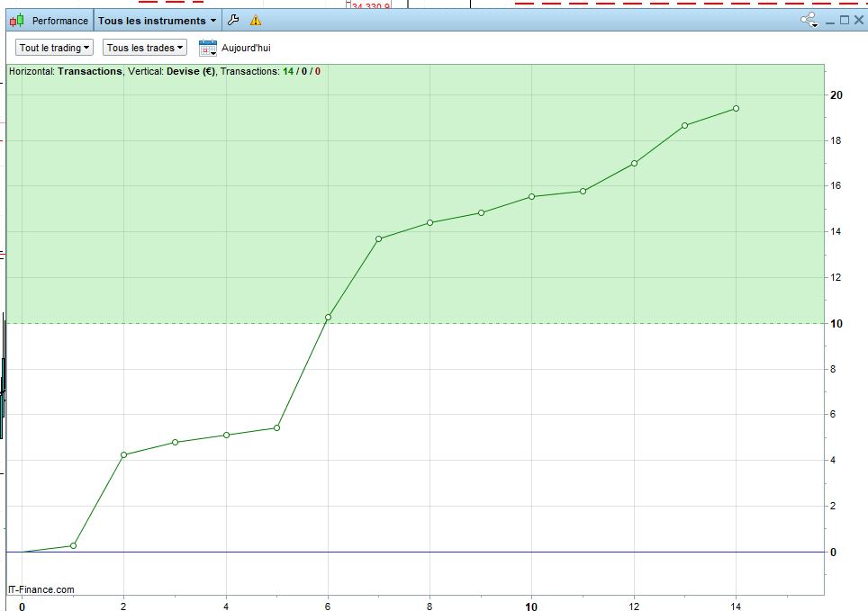Expand the Tout le trading dropdown
This screenshot has height=611, width=868.
coord(54,48)
